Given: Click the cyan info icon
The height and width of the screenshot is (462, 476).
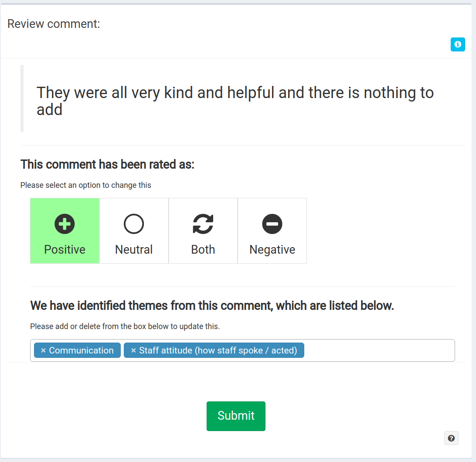Looking at the screenshot, I should 458,44.
